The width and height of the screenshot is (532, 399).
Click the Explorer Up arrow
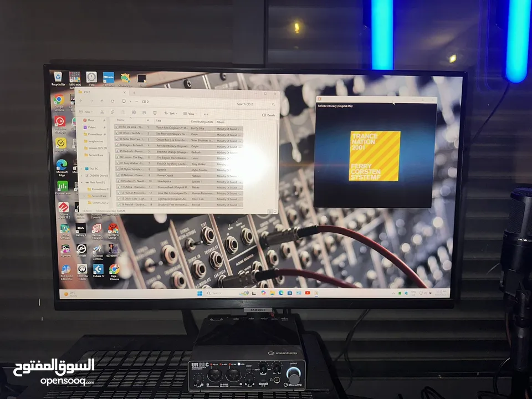102,101
